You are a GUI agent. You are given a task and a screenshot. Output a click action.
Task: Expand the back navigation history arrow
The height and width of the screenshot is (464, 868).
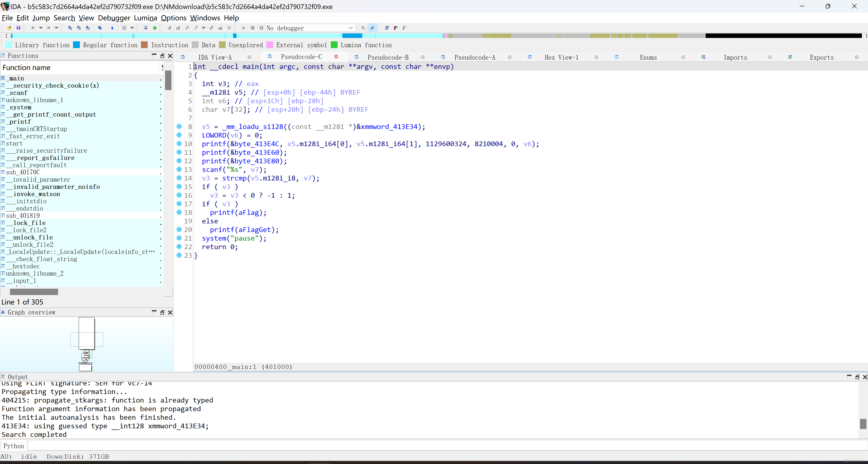point(41,28)
